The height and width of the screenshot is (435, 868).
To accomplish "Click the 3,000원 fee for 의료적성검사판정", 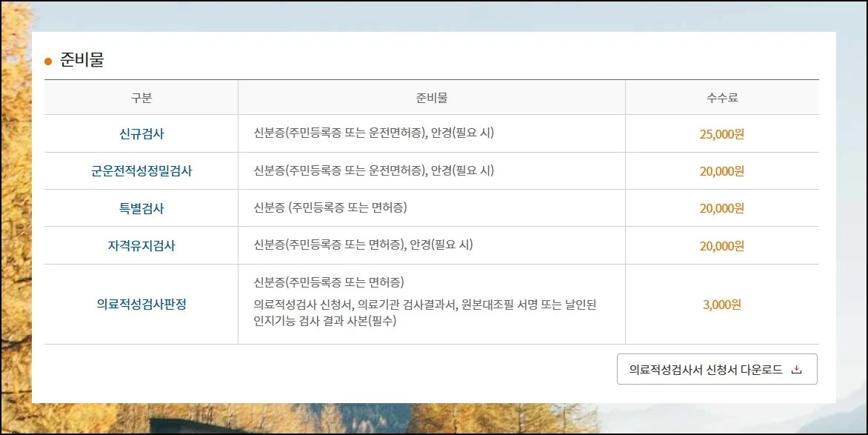I will pyautogui.click(x=722, y=304).
